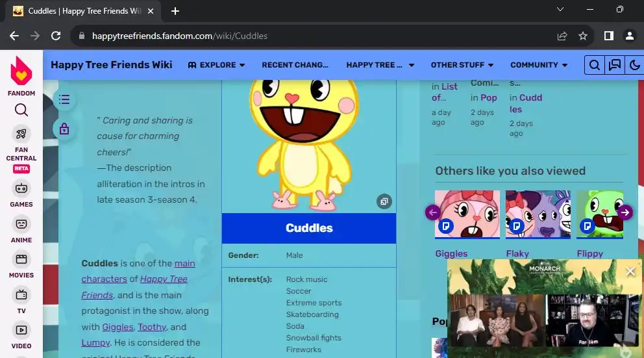Expand the Community dropdown
Image resolution: width=644 pixels, height=358 pixels.
click(x=539, y=65)
